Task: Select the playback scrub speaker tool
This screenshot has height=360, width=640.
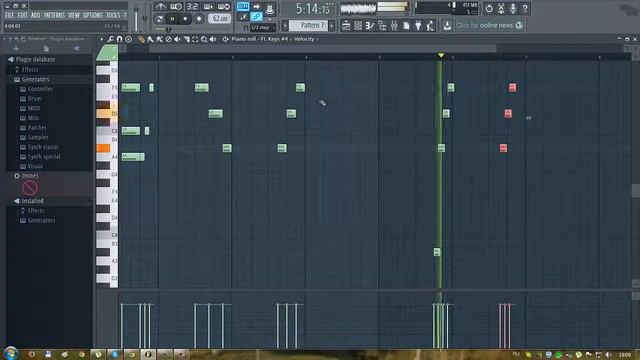Action: tap(213, 39)
